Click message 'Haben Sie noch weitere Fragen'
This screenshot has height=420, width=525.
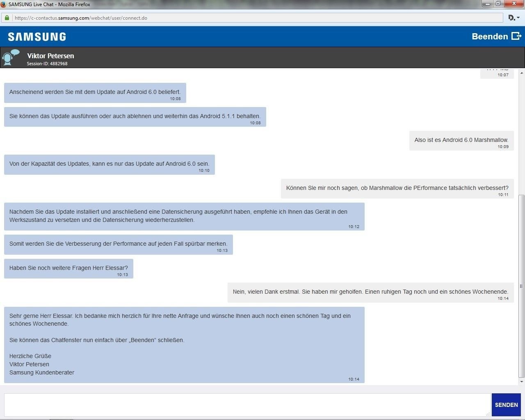point(68,269)
